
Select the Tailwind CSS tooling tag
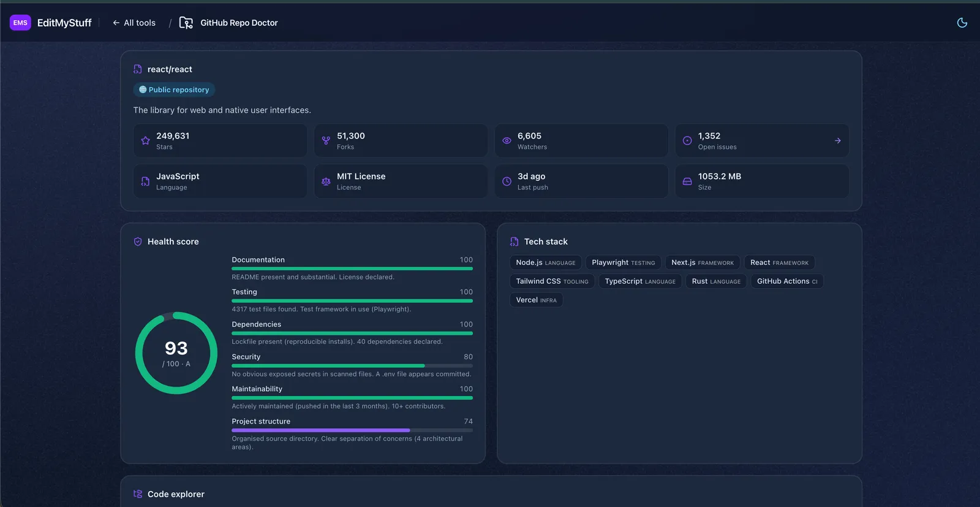point(552,281)
